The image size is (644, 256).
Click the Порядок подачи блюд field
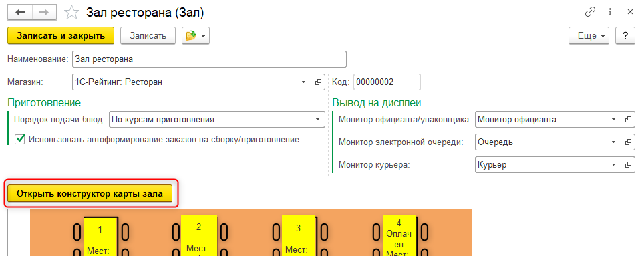pyautogui.click(x=210, y=120)
